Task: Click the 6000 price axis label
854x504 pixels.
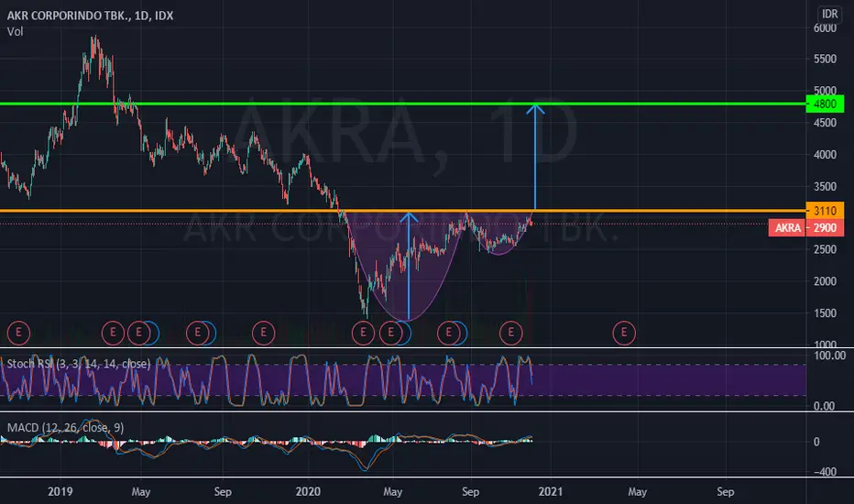Action: coord(825,28)
